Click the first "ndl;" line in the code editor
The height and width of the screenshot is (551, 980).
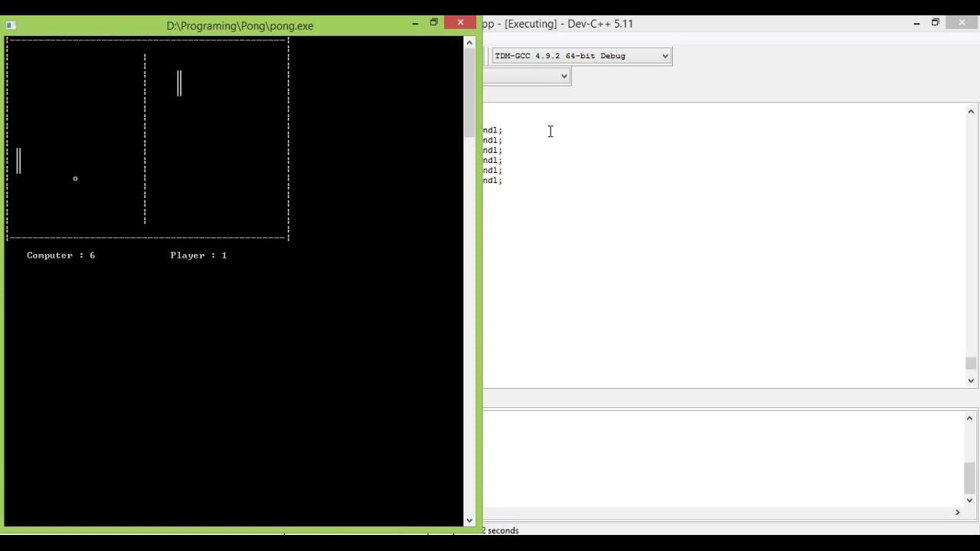click(493, 130)
